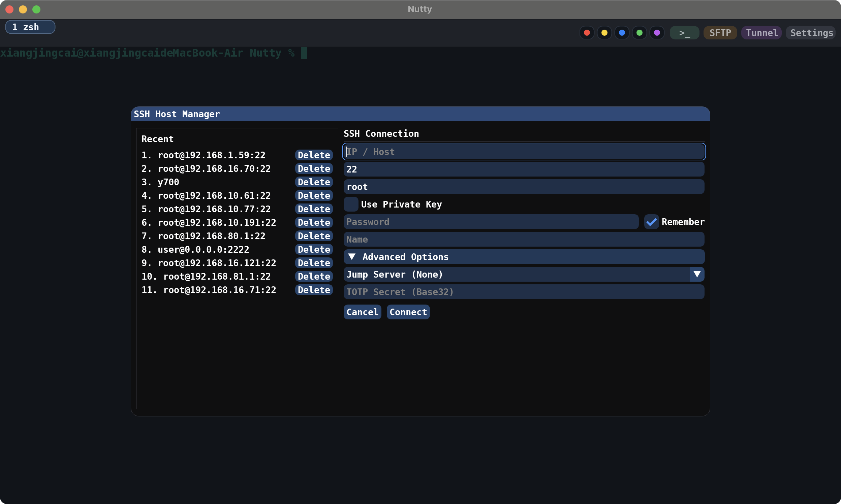Click the username field showing root
Viewport: 841px width, 504px height.
(524, 187)
